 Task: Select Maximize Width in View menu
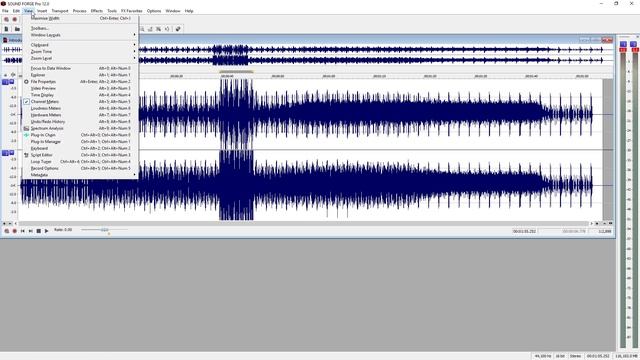[x=80, y=18]
